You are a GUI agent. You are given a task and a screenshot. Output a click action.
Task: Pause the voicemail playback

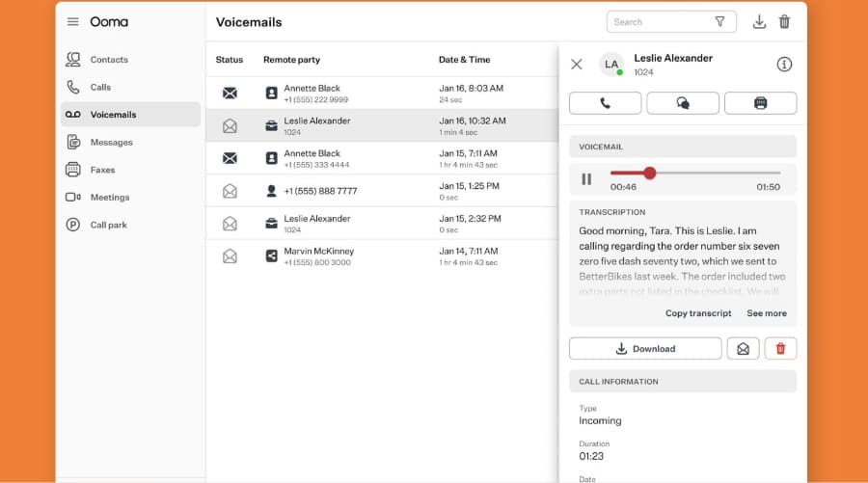click(586, 179)
